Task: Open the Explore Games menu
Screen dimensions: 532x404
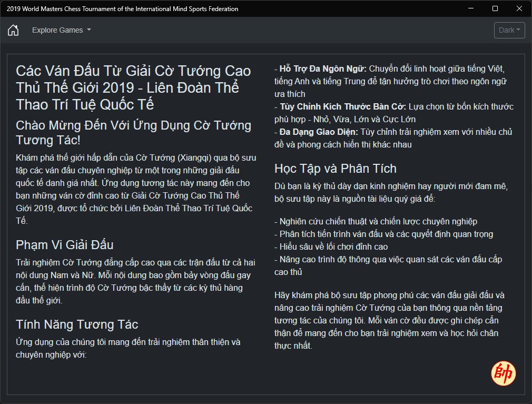Action: pos(62,30)
